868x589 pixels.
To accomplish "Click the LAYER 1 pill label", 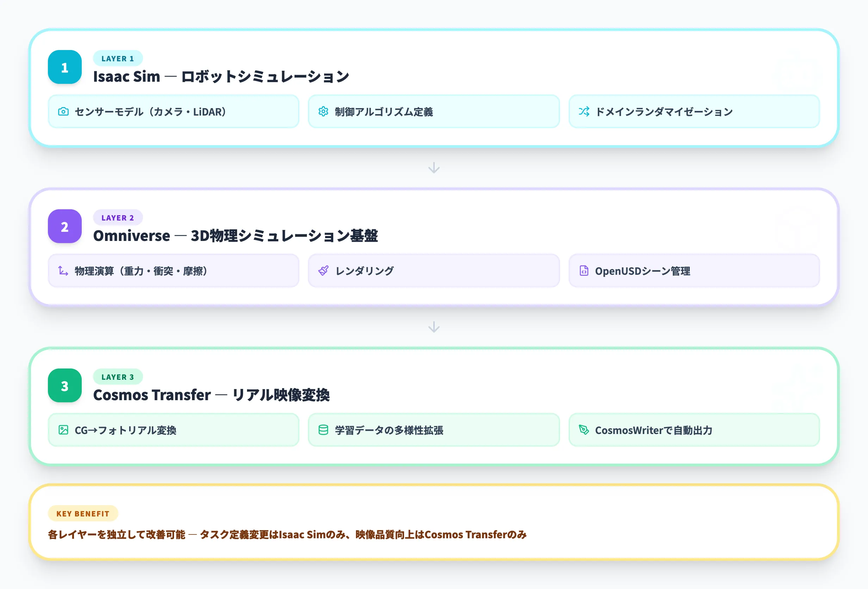I will (x=118, y=58).
